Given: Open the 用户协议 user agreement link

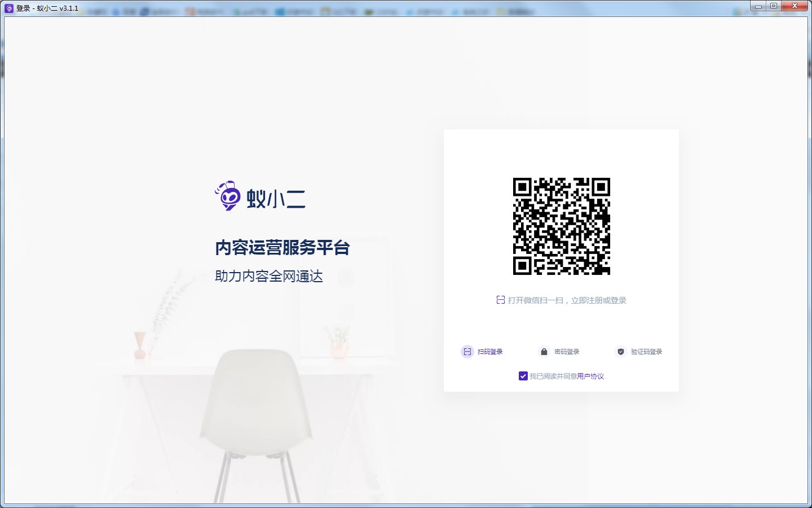Looking at the screenshot, I should point(590,376).
